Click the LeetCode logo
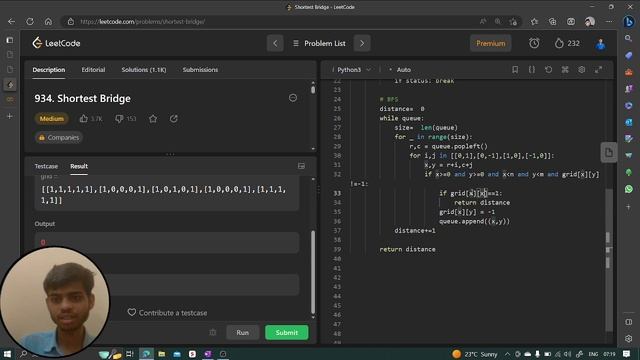 [x=56, y=43]
